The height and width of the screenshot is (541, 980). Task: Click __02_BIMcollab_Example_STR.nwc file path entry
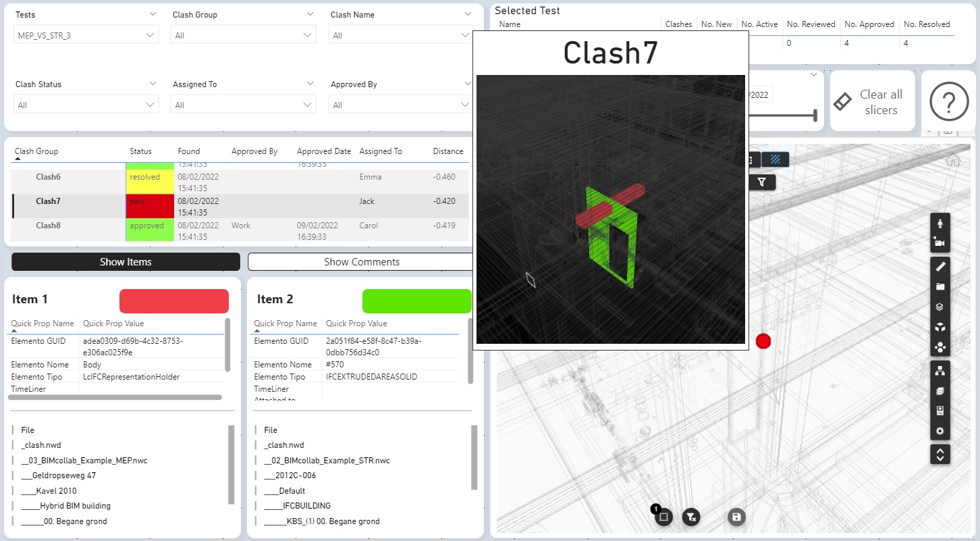(327, 461)
